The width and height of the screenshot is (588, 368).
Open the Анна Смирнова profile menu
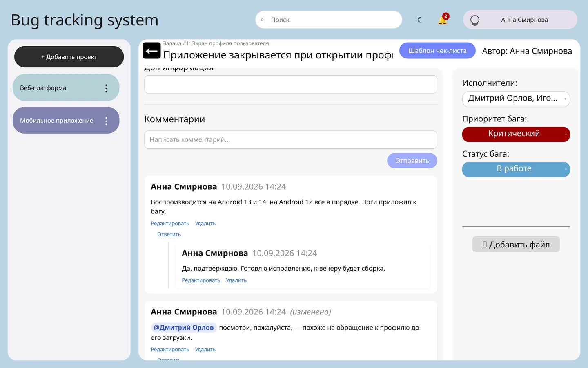click(520, 20)
